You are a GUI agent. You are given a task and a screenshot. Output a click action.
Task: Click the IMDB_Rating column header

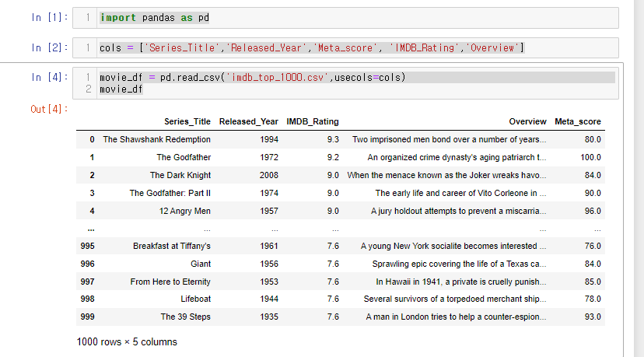coord(313,121)
